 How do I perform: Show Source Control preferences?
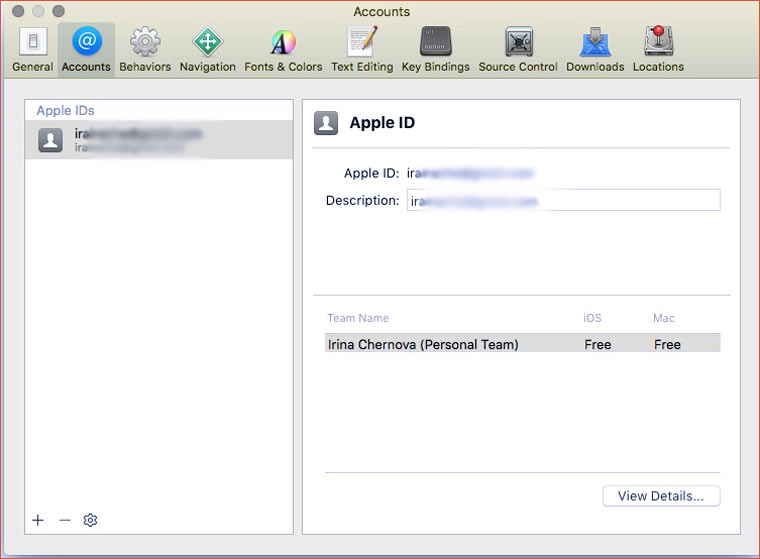click(518, 49)
